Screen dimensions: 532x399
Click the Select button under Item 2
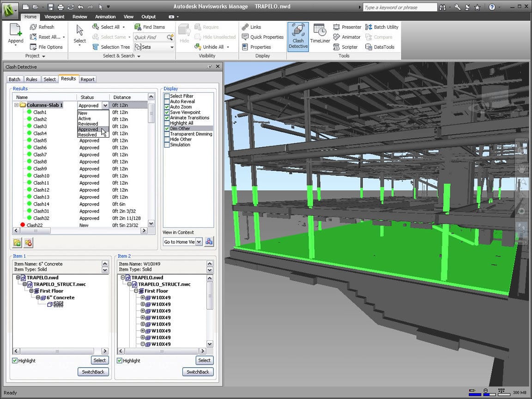click(204, 360)
